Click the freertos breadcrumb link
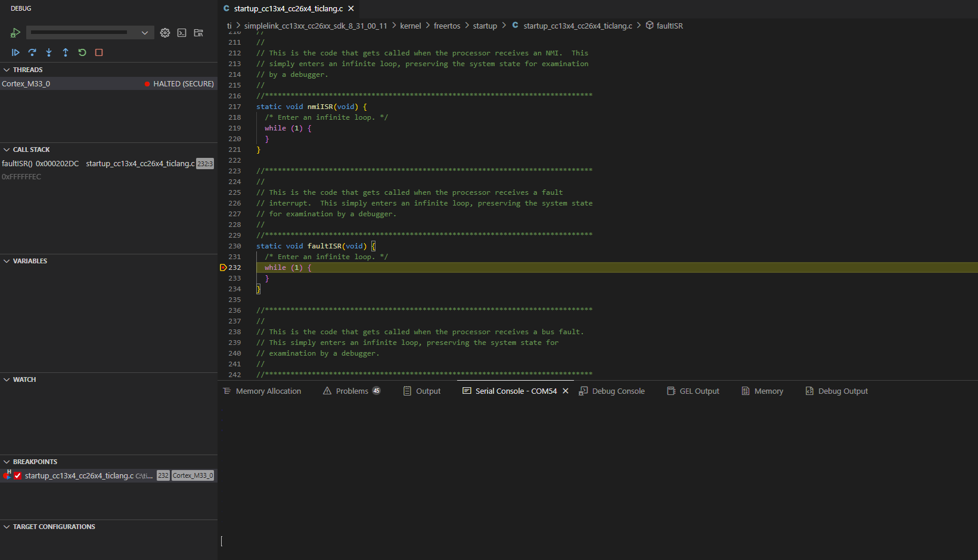 (447, 26)
